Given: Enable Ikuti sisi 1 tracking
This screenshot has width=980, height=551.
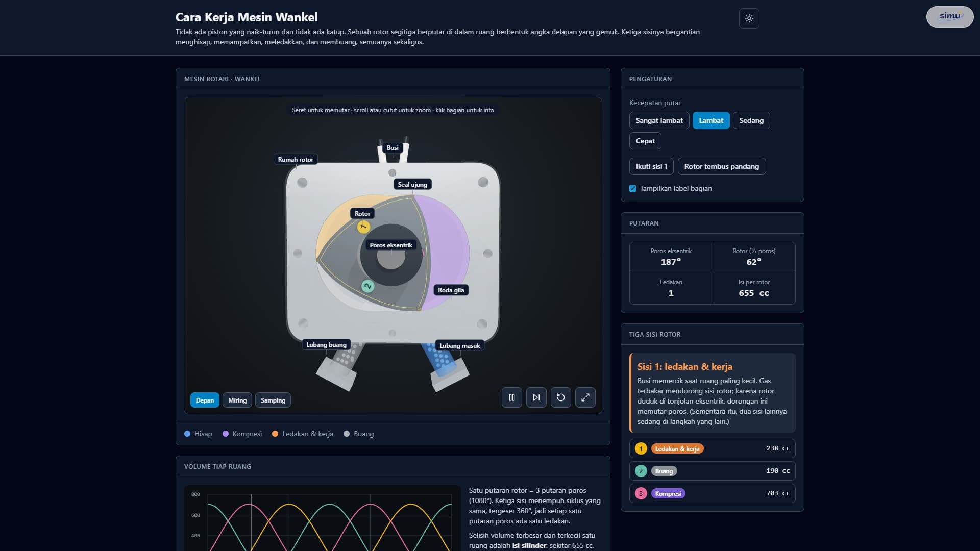Looking at the screenshot, I should tap(651, 166).
